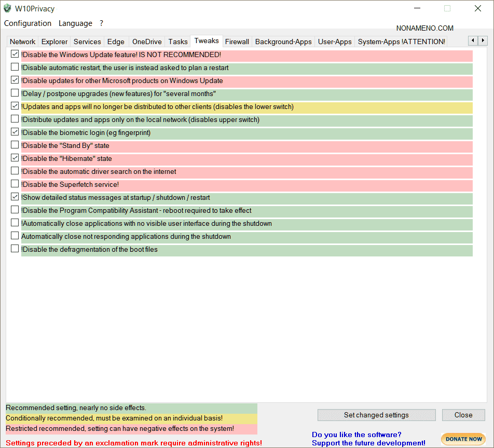This screenshot has width=494, height=448.
Task: Open the question mark help menu
Action: click(x=102, y=23)
